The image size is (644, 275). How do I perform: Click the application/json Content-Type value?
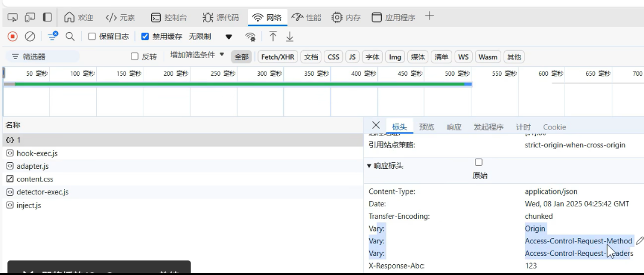pyautogui.click(x=551, y=191)
